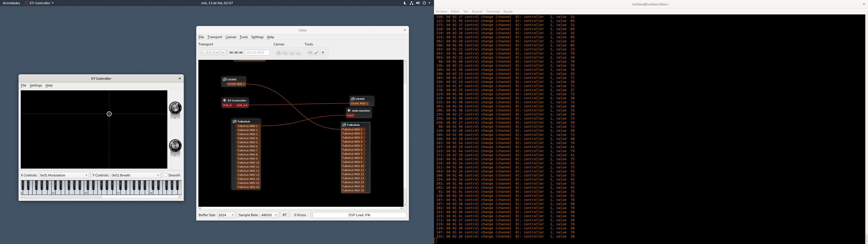The width and height of the screenshot is (868, 244).
Task: Zoom in on the Catia canvas
Action: point(285,53)
